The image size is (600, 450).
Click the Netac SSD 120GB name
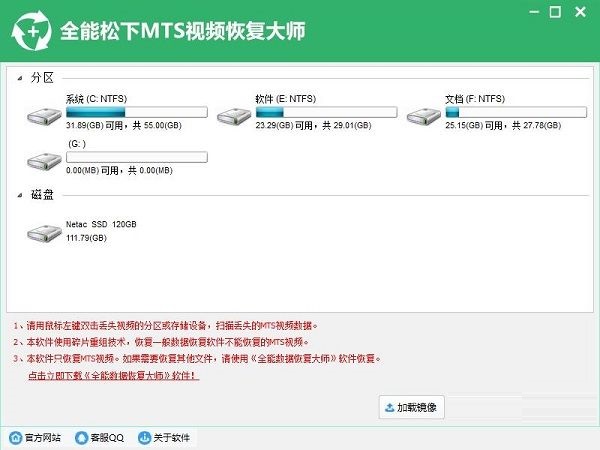tap(101, 224)
